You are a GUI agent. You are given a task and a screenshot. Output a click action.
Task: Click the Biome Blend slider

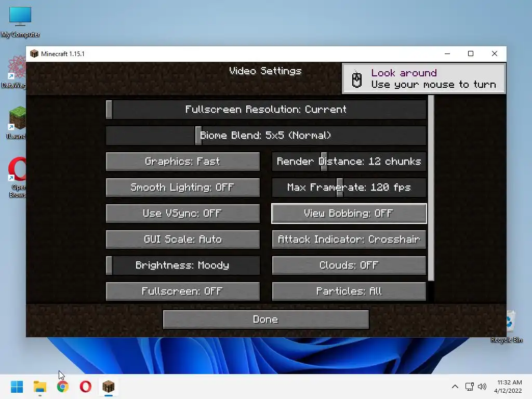(266, 136)
